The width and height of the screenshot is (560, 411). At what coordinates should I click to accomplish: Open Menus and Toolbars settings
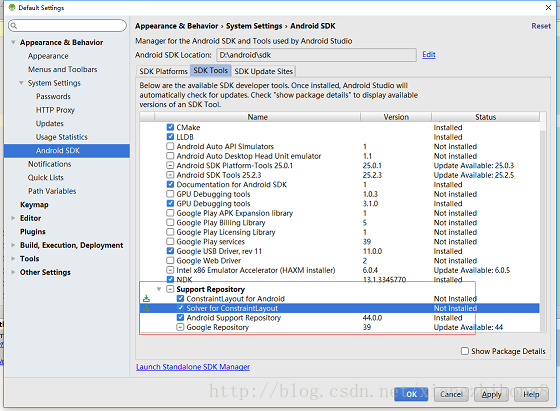click(62, 69)
